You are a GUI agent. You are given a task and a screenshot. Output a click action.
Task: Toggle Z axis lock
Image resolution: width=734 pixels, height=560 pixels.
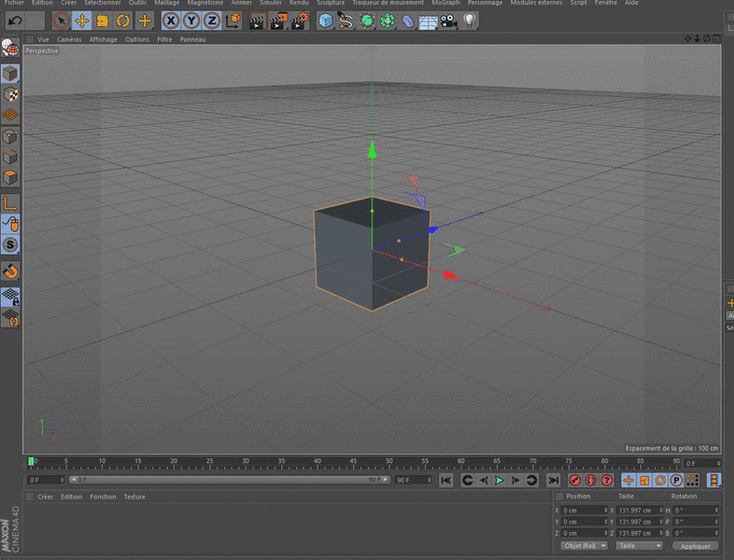point(212,21)
